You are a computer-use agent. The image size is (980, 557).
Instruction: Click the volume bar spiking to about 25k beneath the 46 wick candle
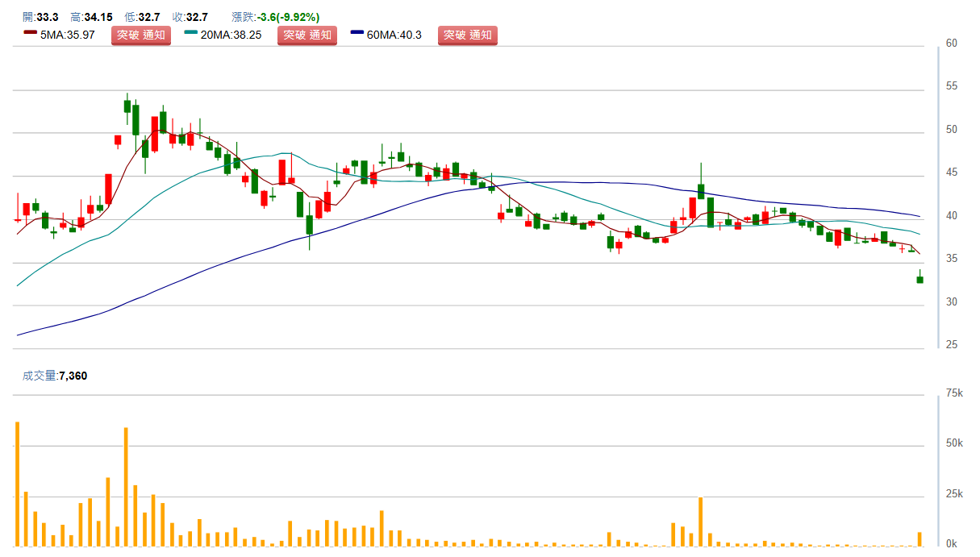pyautogui.click(x=700, y=522)
